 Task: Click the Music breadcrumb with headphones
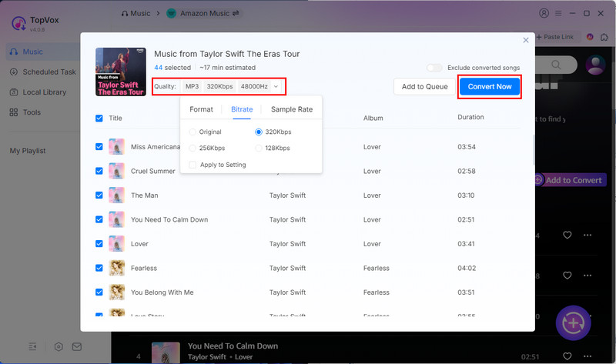(136, 13)
